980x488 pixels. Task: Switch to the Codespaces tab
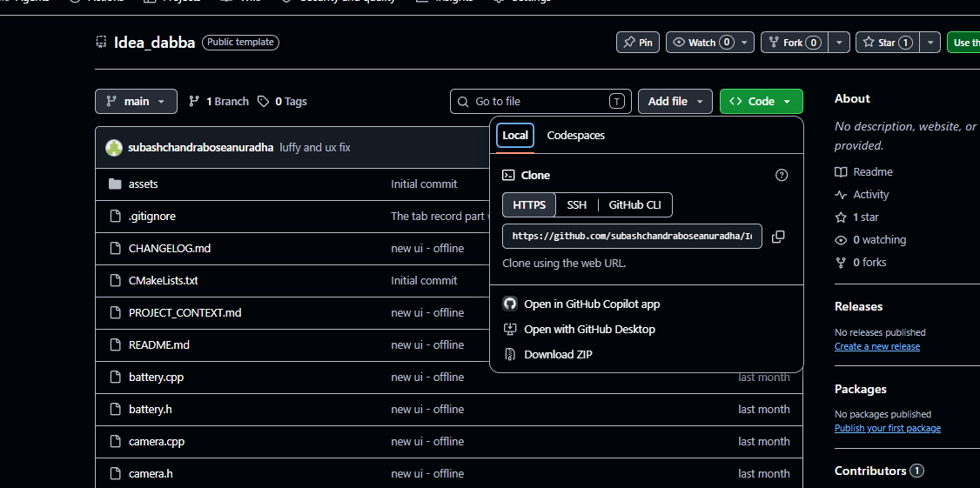[x=575, y=135]
